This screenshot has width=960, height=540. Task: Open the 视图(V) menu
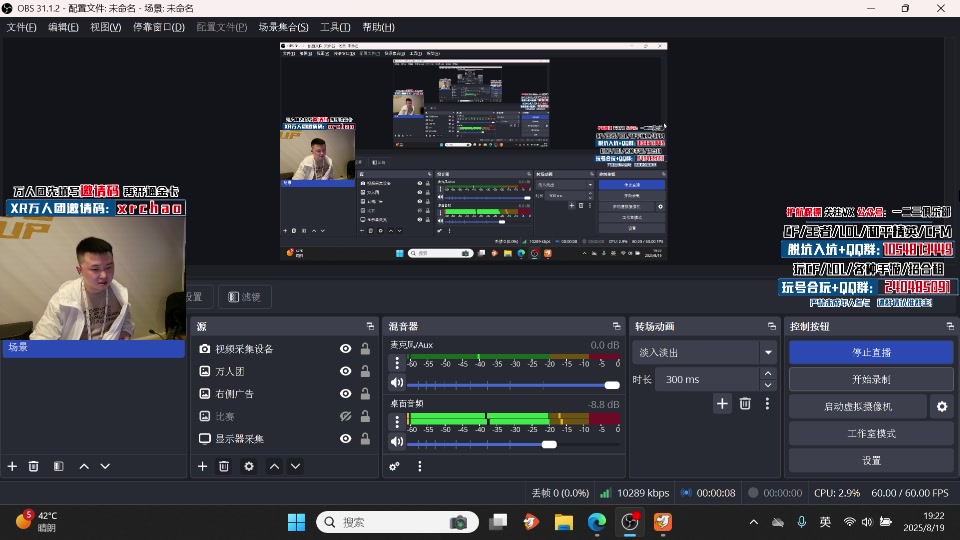click(x=105, y=27)
